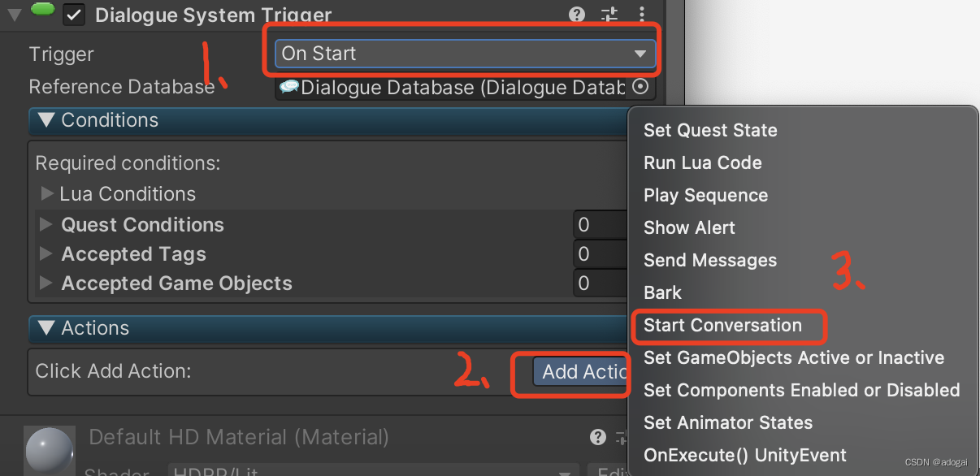Choose Play Sequence in the action menu
Image resolution: width=980 pixels, height=476 pixels.
[x=705, y=195]
